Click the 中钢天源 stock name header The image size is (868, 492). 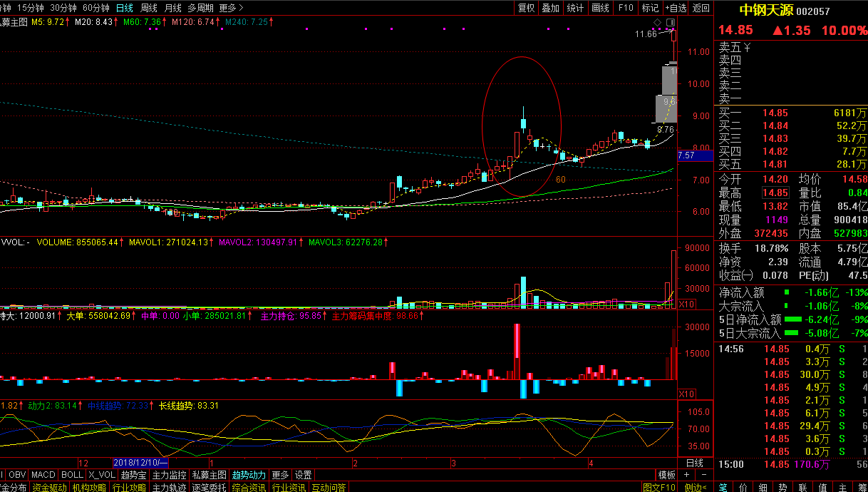point(765,11)
